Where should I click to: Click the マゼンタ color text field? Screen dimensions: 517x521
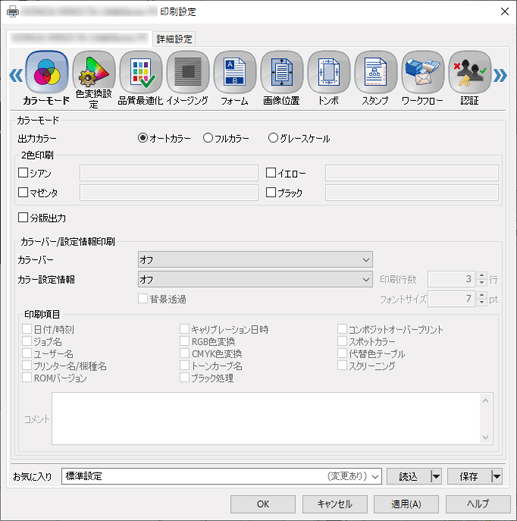click(x=169, y=192)
